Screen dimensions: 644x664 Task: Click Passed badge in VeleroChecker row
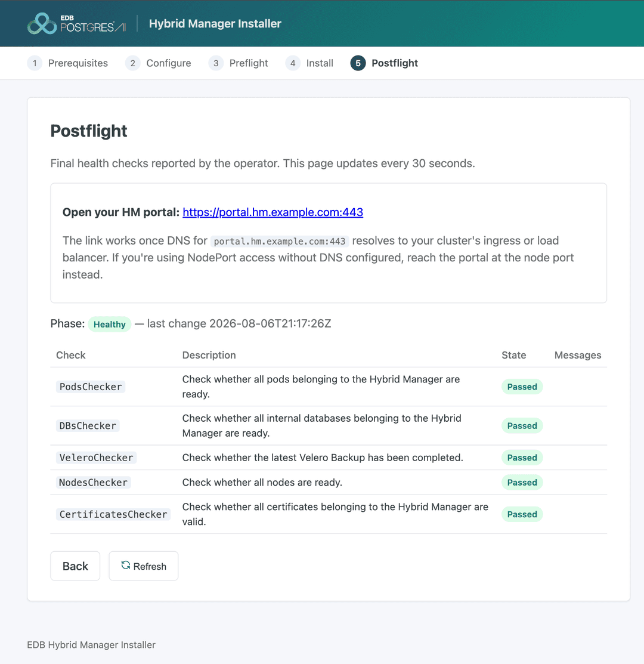[x=522, y=458]
